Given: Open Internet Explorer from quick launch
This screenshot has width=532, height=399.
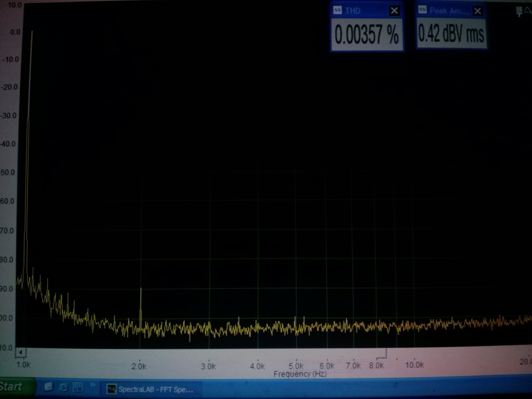Looking at the screenshot, I should point(63,387).
